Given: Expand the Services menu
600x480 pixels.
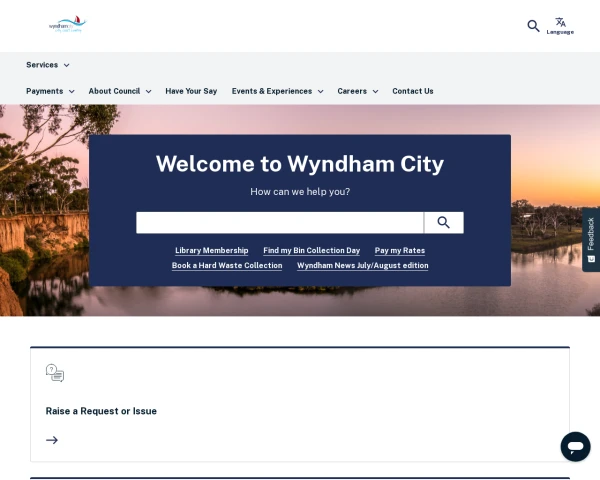Looking at the screenshot, I should point(48,65).
